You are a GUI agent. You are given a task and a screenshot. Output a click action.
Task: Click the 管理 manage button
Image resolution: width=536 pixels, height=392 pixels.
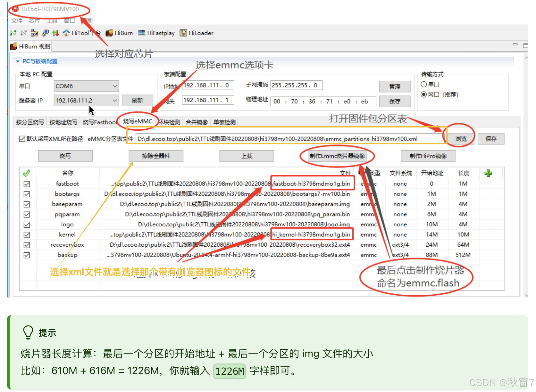[395, 86]
